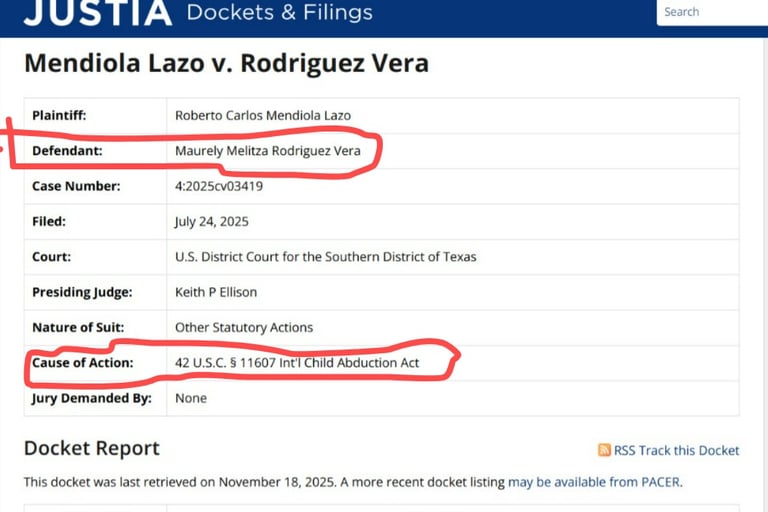This screenshot has width=768, height=512.
Task: Click the Menendiola Lazo v. Rodriguez Vera title
Action: 226,63
